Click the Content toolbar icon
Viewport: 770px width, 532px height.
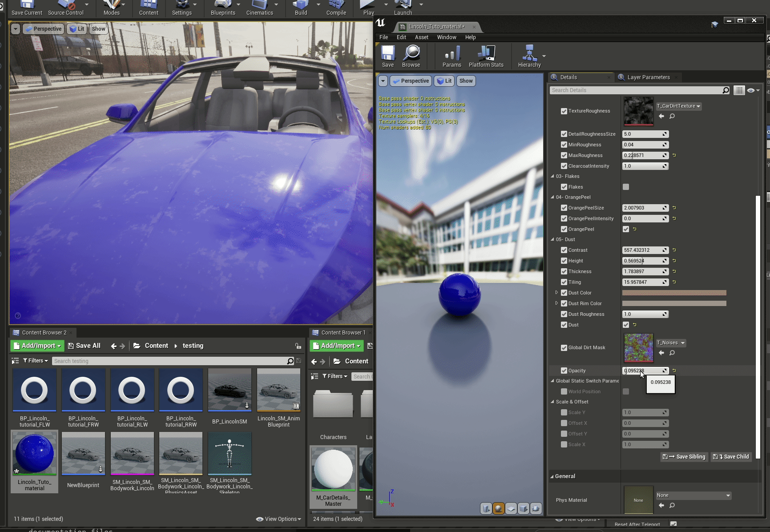[149, 8]
